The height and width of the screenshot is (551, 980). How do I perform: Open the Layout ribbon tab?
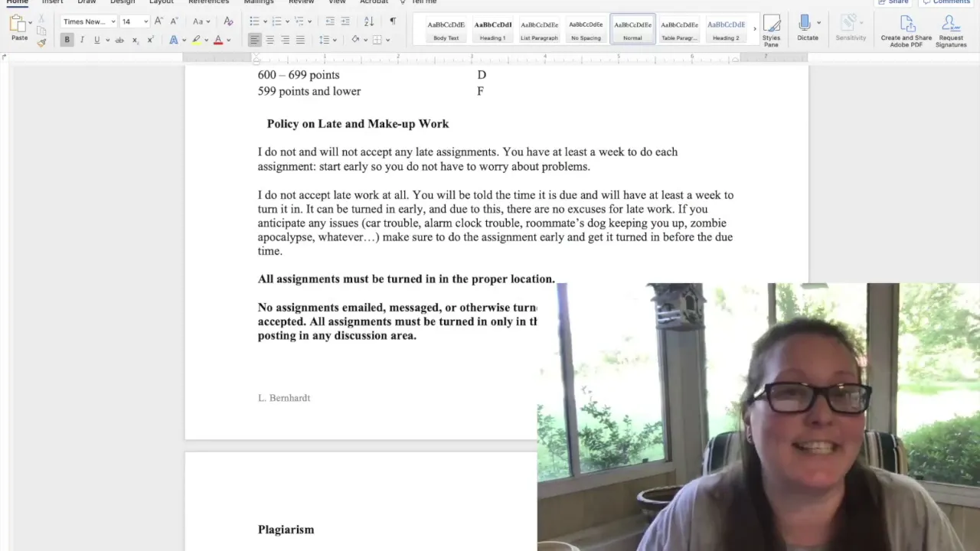(162, 2)
